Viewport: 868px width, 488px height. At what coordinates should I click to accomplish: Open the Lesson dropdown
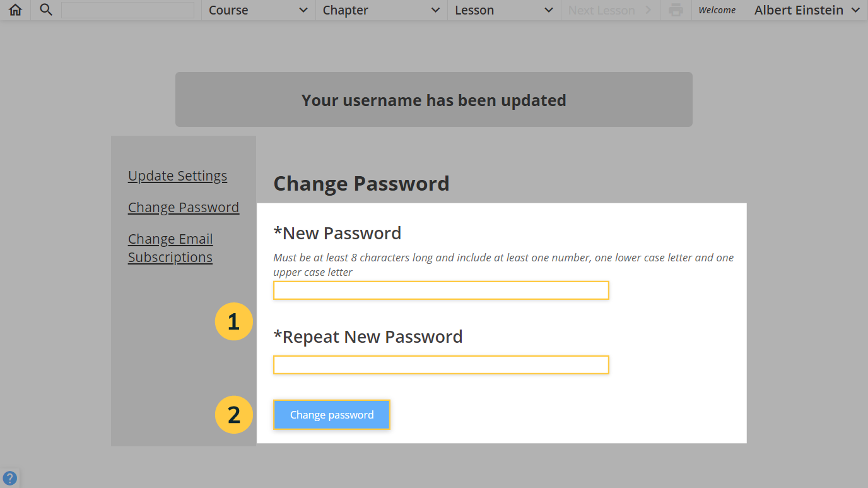point(503,9)
